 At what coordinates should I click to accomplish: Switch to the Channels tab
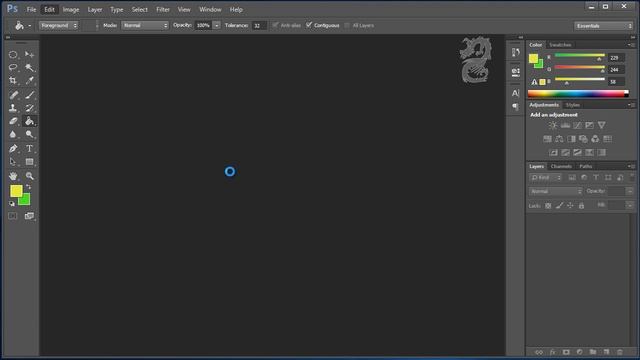pyautogui.click(x=561, y=166)
